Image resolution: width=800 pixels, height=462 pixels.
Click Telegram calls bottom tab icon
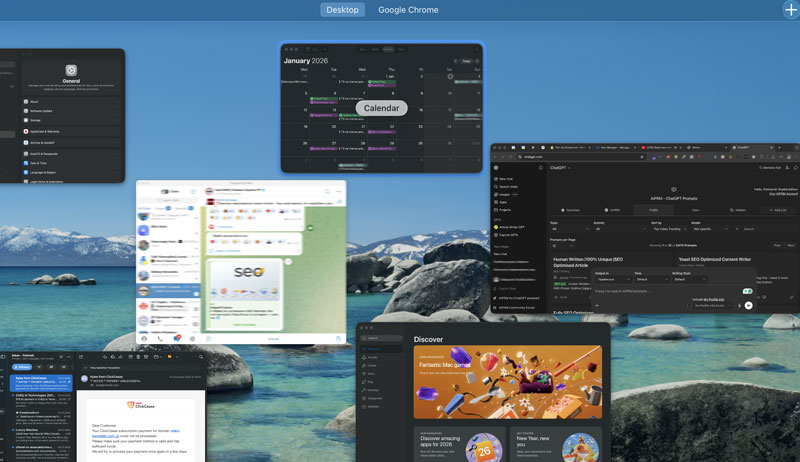160,339
